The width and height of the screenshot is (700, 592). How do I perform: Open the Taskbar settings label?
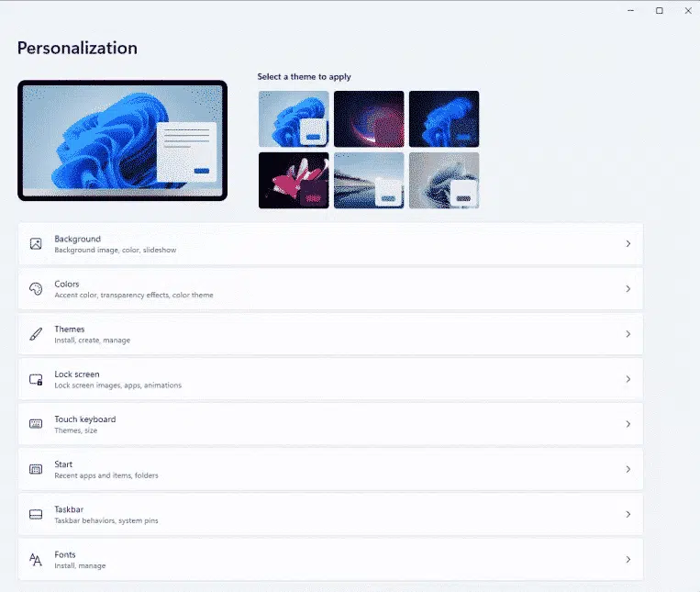point(69,509)
